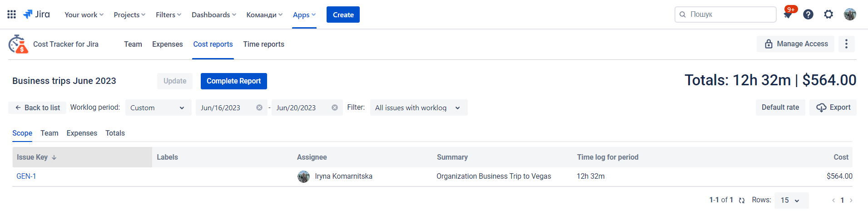Click the Business trips June 2023 title

(x=64, y=81)
